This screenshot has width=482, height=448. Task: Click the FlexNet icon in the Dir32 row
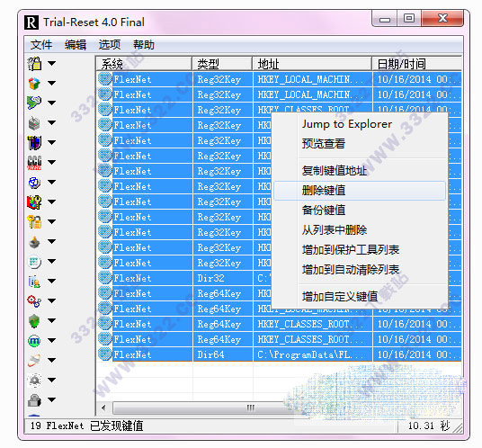click(105, 278)
